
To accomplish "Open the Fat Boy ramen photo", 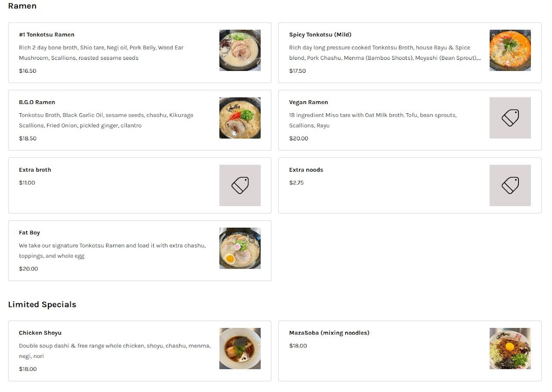I will pyautogui.click(x=240, y=248).
